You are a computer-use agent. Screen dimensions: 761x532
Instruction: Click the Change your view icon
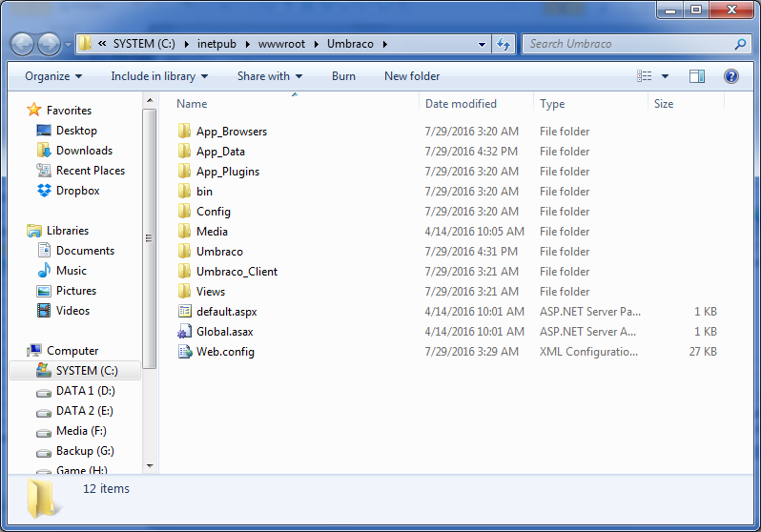pyautogui.click(x=646, y=76)
